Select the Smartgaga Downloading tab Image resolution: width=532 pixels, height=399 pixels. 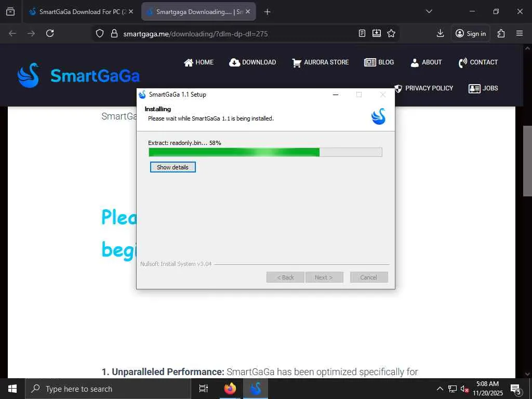pos(198,11)
